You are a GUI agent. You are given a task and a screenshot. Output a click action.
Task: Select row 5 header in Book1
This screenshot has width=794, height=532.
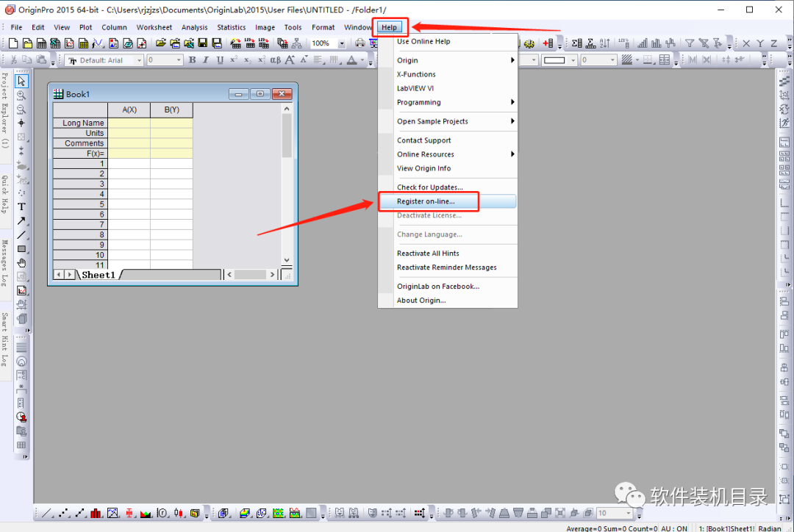point(80,204)
